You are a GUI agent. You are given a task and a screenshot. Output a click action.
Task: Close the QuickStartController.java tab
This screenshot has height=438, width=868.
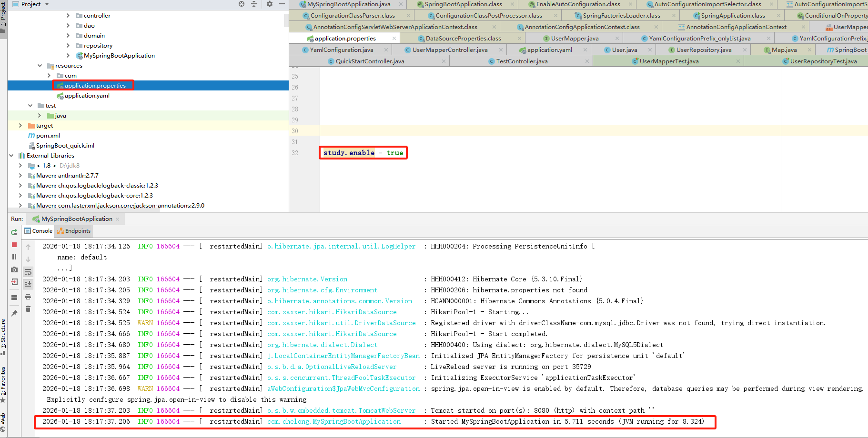point(444,61)
